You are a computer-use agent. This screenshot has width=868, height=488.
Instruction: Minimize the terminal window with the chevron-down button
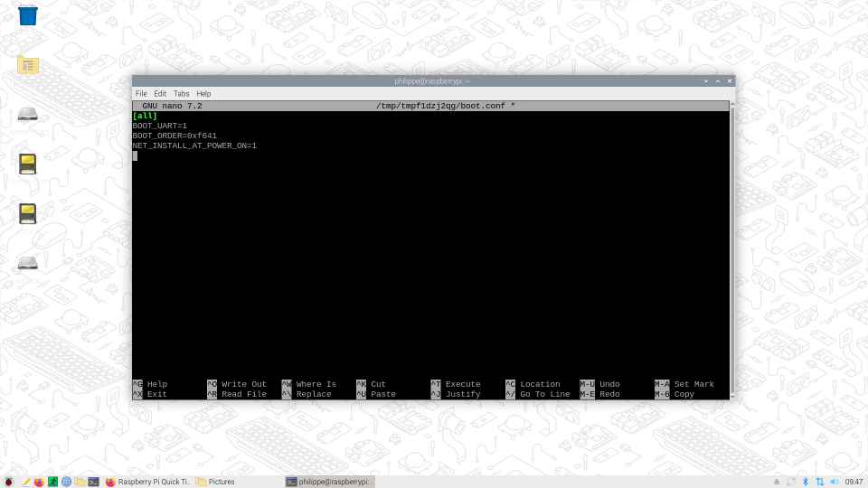[706, 81]
